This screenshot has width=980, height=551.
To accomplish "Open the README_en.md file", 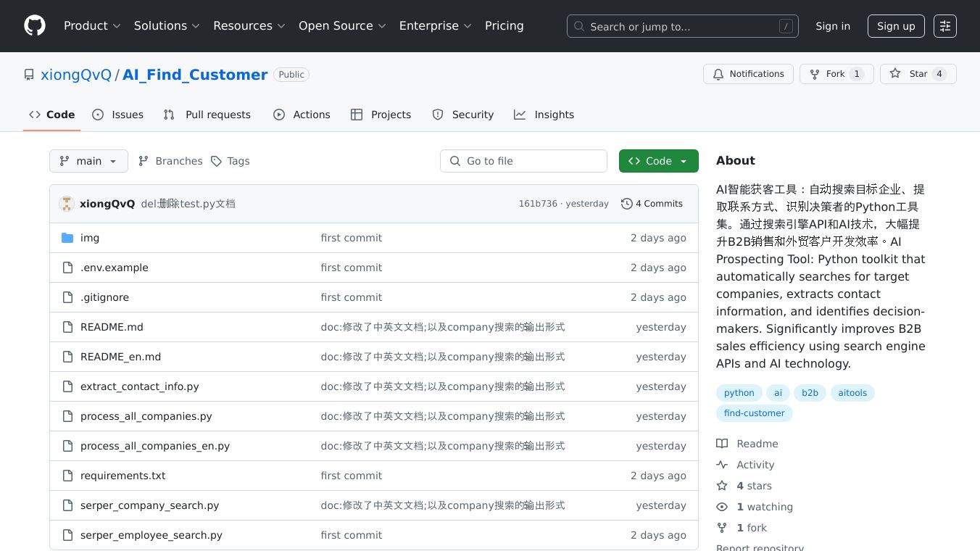I will click(x=120, y=357).
